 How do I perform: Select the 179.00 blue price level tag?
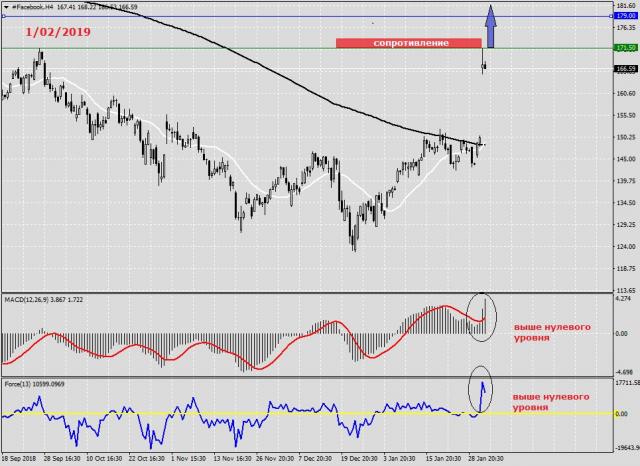pyautogui.click(x=625, y=17)
